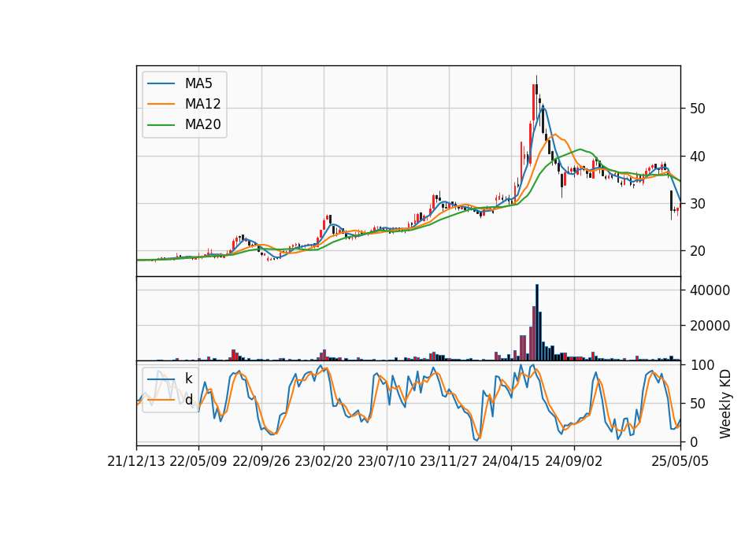The image size is (756, 543).
Task: Click the 21/12/13 date tick label
Action: pyautogui.click(x=136, y=462)
